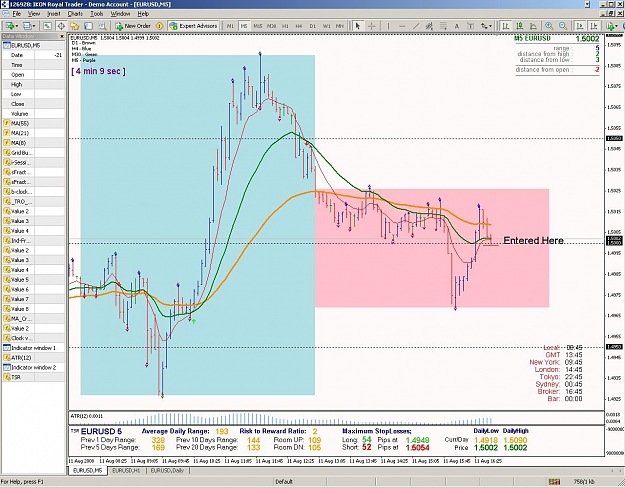Select the EURUSD,M5 chart tab
Viewport: 625px width, 488px height.
88,471
